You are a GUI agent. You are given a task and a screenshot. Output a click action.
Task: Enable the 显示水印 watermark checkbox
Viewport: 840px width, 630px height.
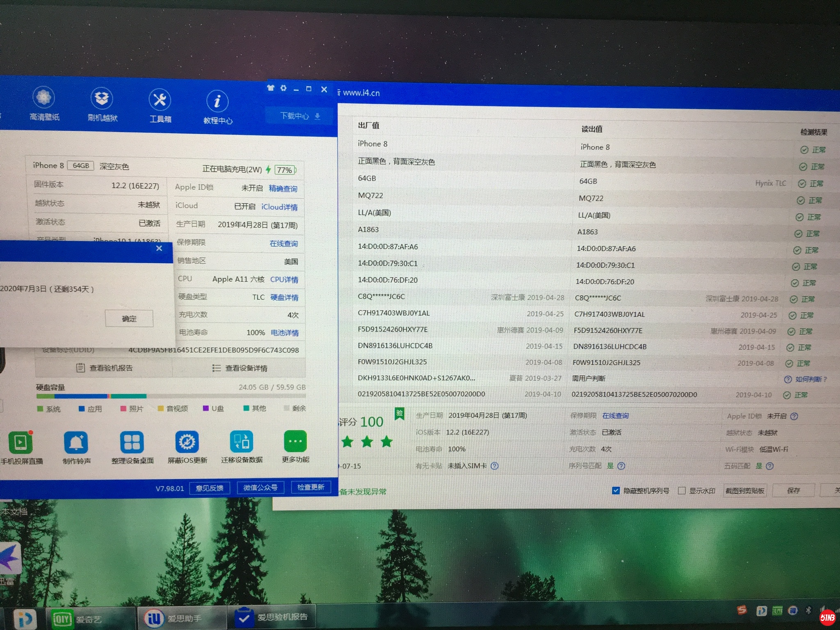tap(682, 491)
